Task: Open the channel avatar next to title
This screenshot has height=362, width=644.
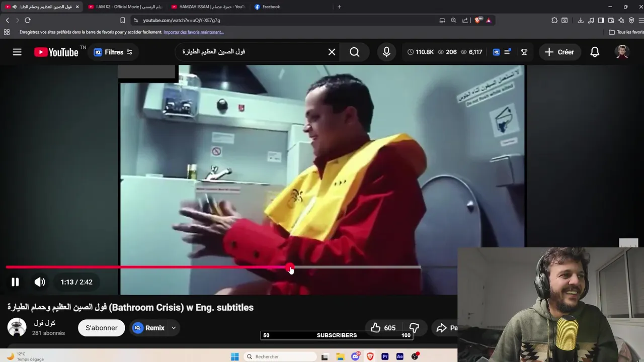Action: [17, 328]
